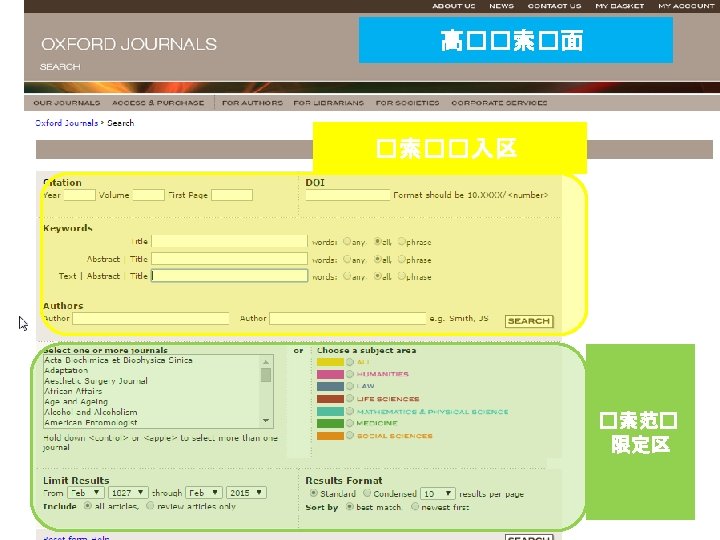Image resolution: width=720 pixels, height=540 pixels.
Task: Select Aesthetic Surgery Journal
Action: (x=96, y=381)
